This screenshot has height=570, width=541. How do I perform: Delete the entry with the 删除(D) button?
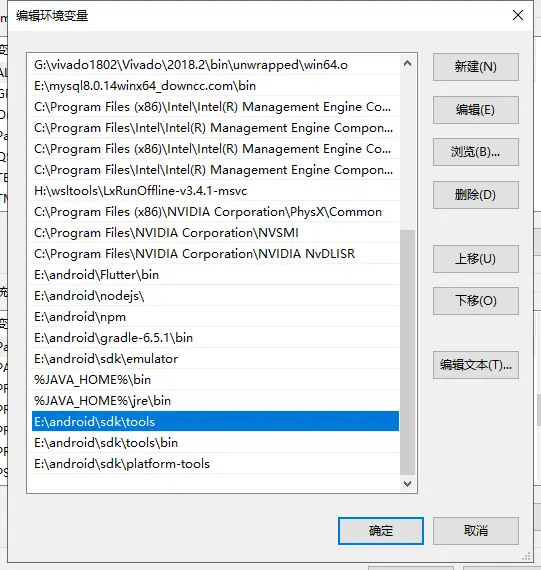pyautogui.click(x=476, y=195)
